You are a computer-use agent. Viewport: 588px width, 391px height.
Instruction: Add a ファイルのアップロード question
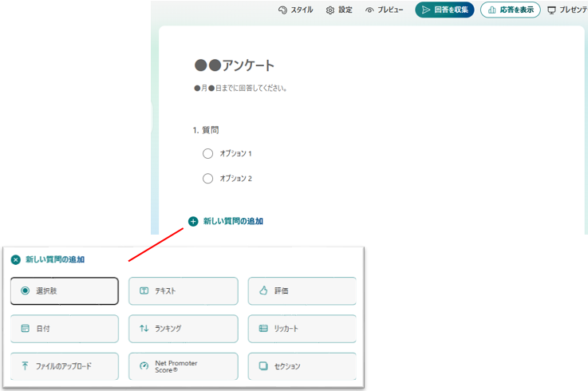(x=65, y=366)
